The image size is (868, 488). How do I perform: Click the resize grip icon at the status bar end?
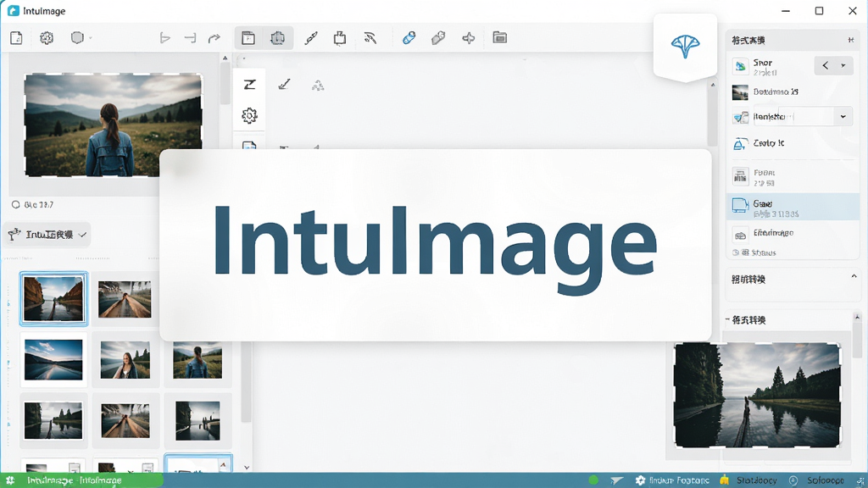[x=860, y=481]
